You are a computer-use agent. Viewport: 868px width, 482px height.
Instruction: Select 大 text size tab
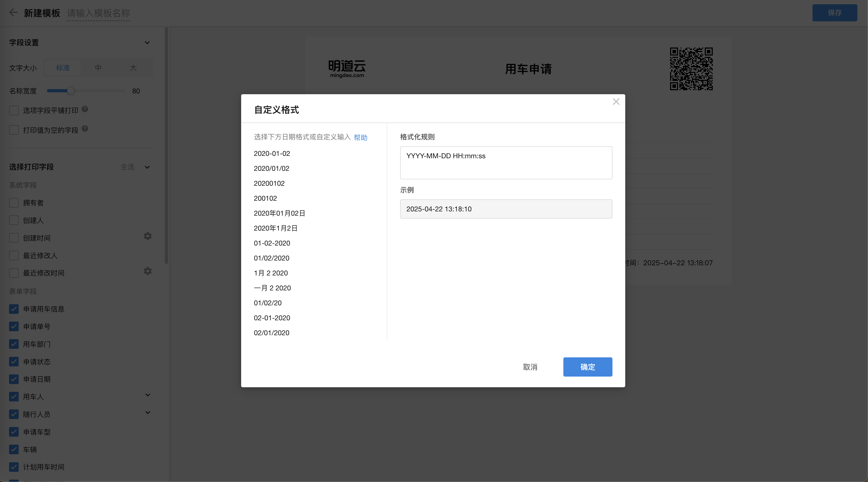click(x=133, y=68)
